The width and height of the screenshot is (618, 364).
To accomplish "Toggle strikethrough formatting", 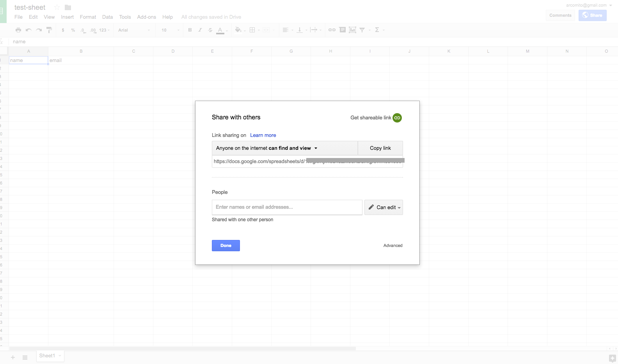I will point(210,30).
